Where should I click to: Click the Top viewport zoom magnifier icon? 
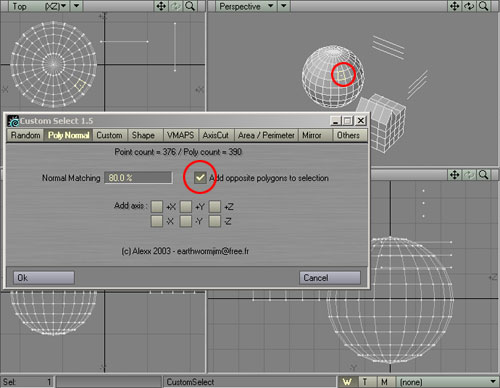[190, 6]
